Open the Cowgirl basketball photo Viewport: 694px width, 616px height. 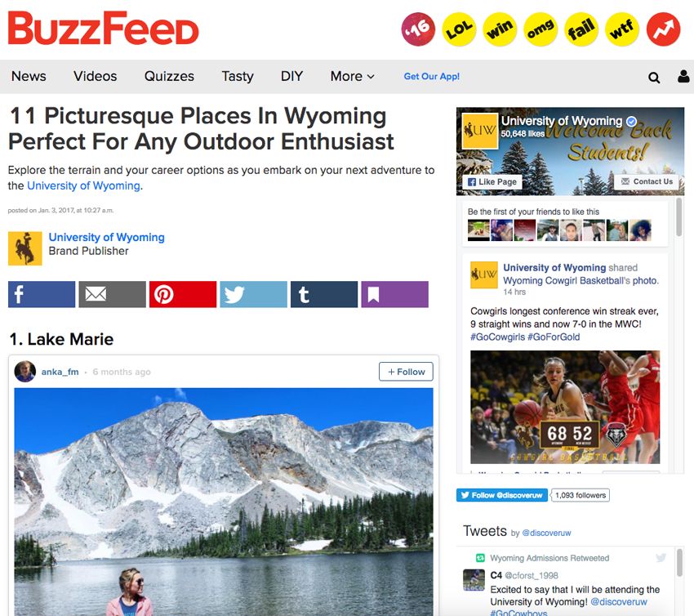565,407
